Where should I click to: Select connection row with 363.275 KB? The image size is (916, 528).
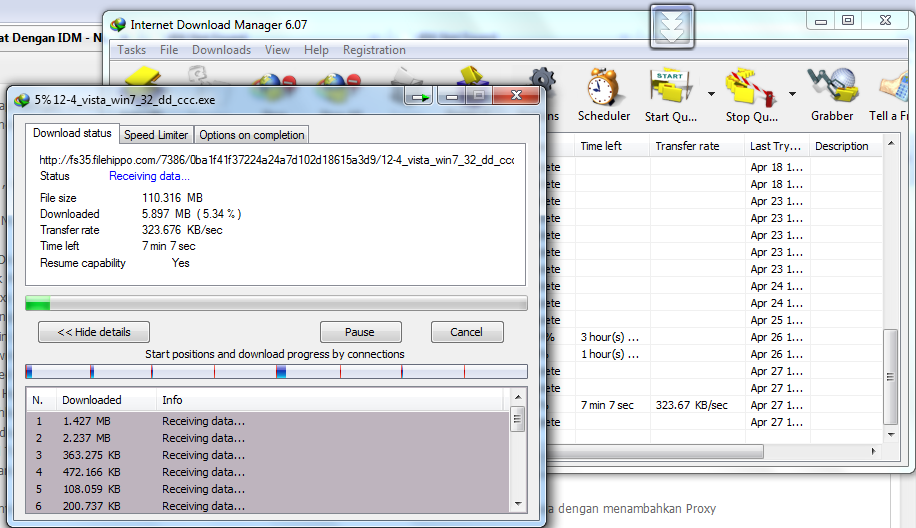pyautogui.click(x=268, y=455)
